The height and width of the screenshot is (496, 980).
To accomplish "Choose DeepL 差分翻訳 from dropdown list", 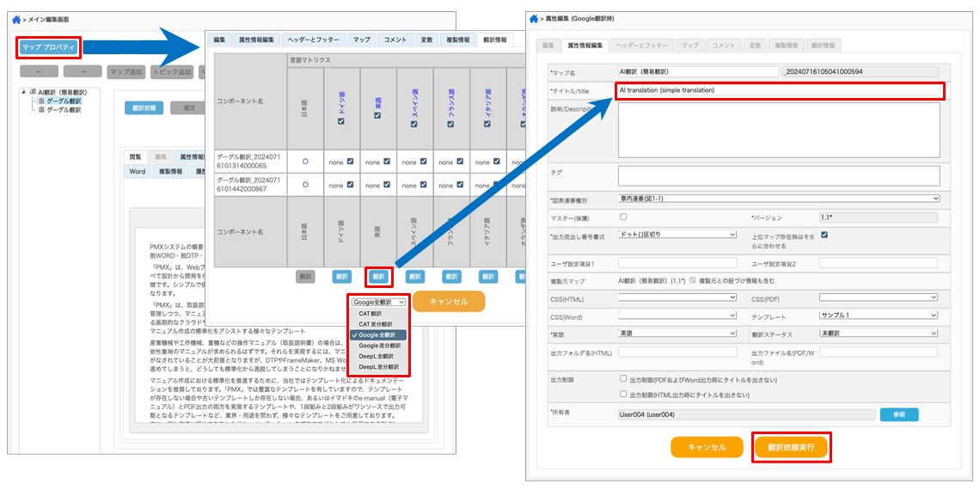I will point(378,367).
